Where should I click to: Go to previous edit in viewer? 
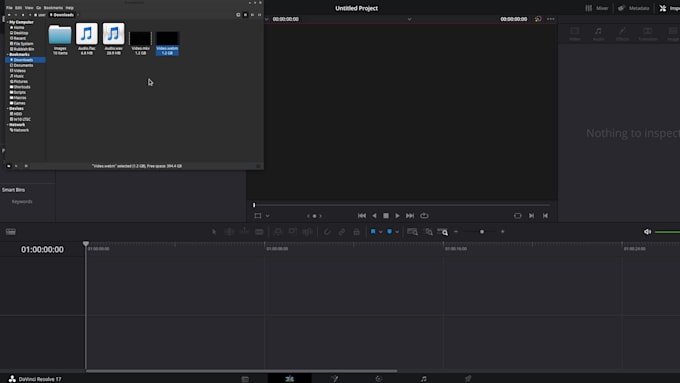(545, 216)
